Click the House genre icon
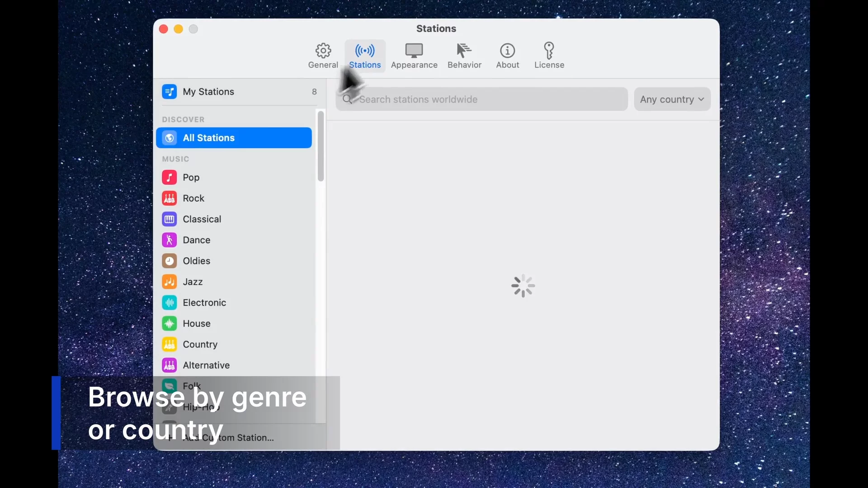 click(170, 324)
